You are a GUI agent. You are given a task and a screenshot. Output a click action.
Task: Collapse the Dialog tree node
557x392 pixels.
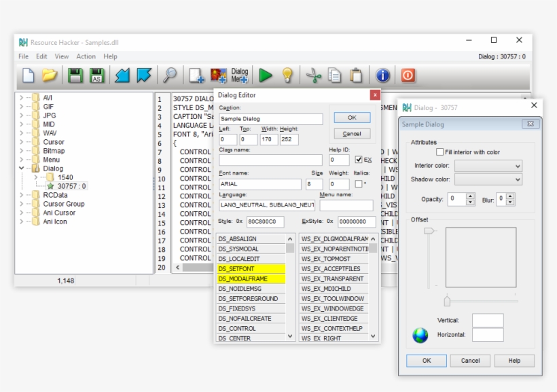[21, 168]
